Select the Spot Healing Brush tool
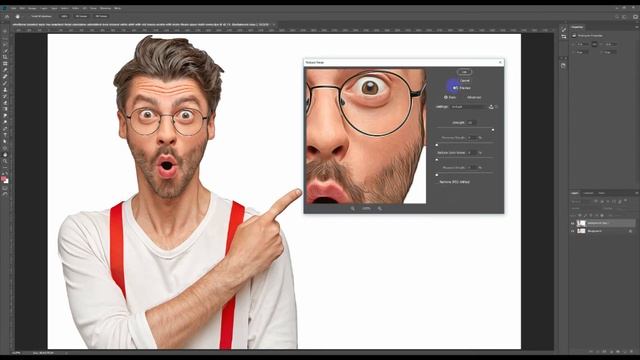 coord(5,76)
